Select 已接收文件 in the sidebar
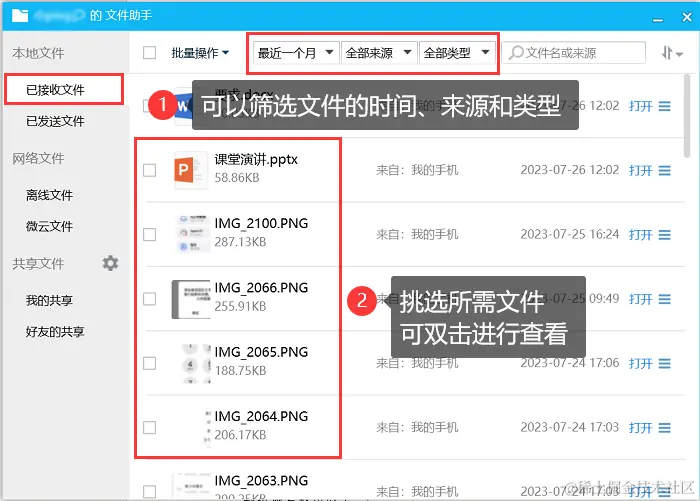 coord(64,90)
